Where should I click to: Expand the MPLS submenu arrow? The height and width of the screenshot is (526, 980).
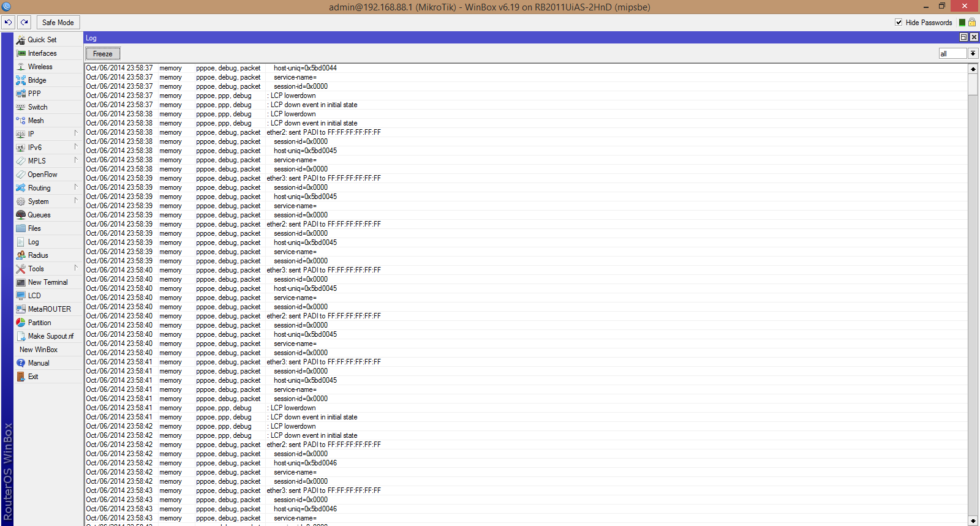[76, 160]
